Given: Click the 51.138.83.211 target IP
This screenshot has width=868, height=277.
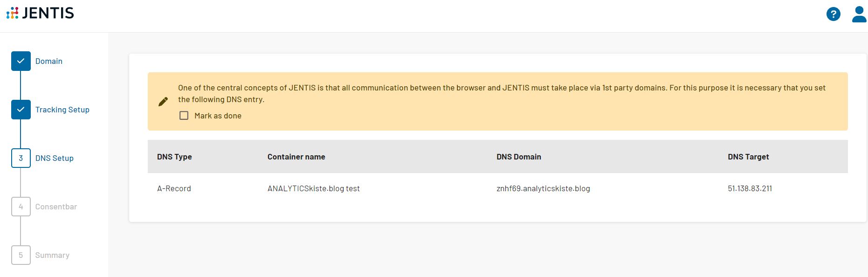Looking at the screenshot, I should [750, 188].
